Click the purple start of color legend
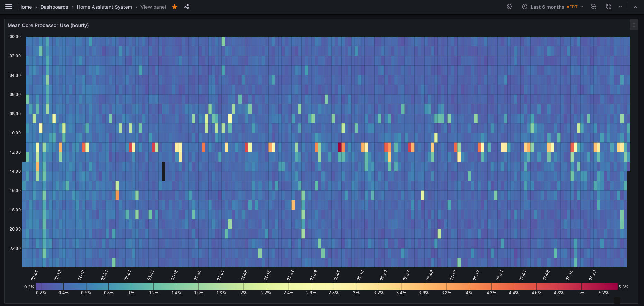 pyautogui.click(x=38, y=287)
